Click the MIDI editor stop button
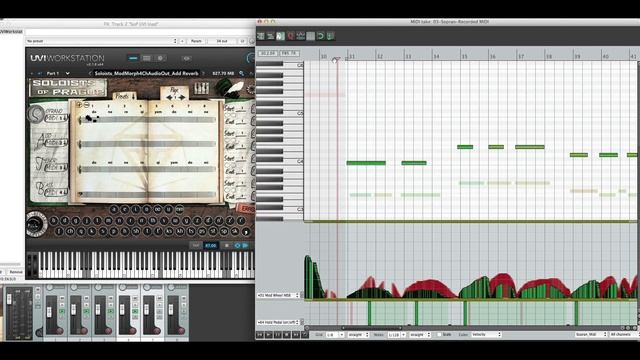 click(x=287, y=335)
